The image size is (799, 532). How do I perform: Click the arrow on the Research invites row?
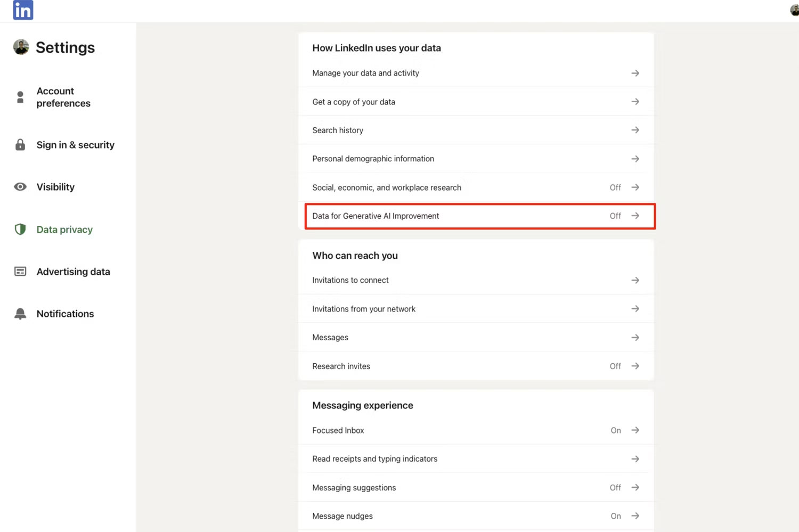(x=635, y=366)
